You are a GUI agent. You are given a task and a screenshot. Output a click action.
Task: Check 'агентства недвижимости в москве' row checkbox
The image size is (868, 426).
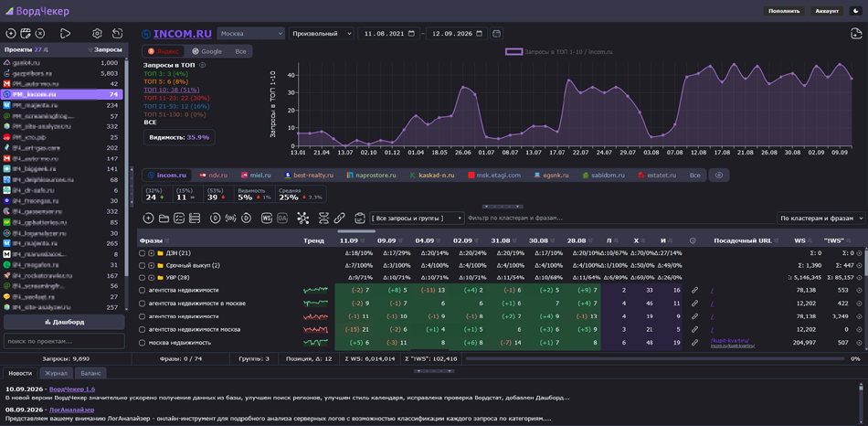pos(143,303)
